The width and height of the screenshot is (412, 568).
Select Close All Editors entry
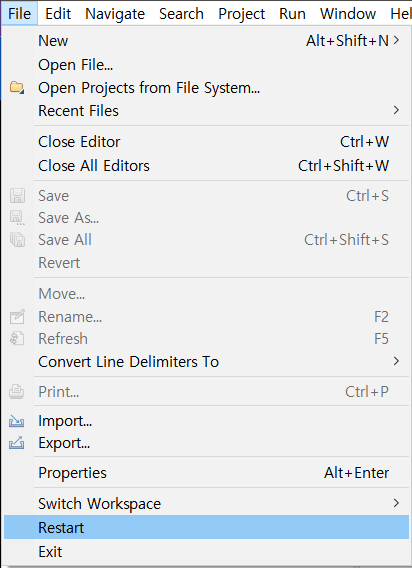coord(207,166)
